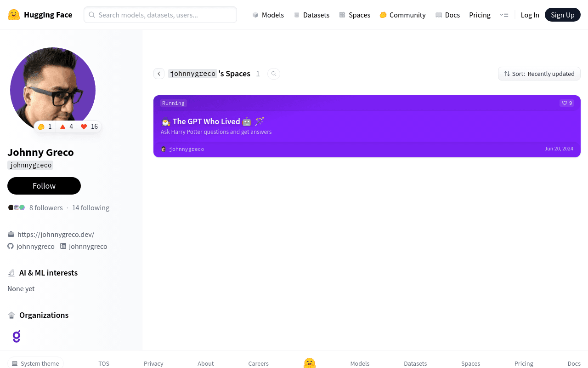Click Johnny Greco's profile picture
Image resolution: width=588 pixels, height=368 pixels.
[x=53, y=90]
